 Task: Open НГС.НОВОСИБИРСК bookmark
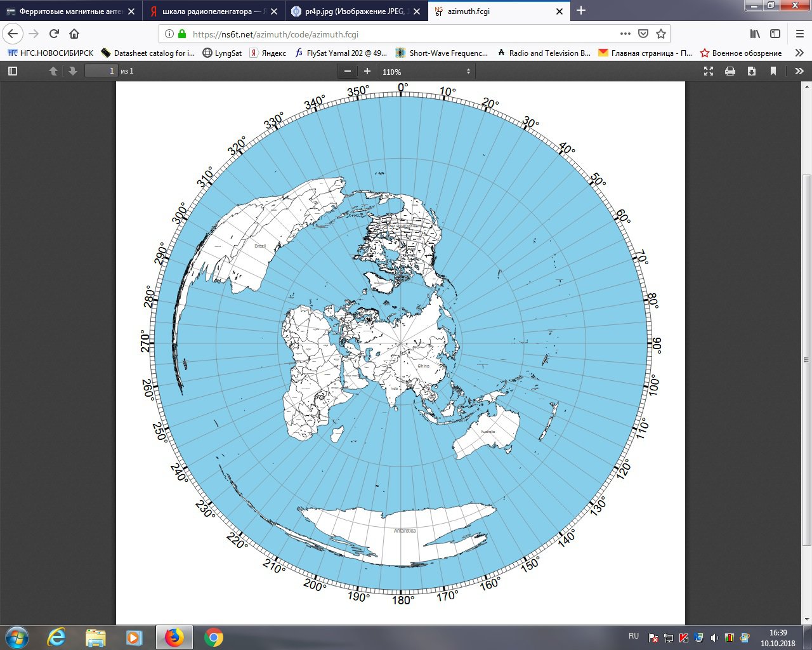point(51,53)
